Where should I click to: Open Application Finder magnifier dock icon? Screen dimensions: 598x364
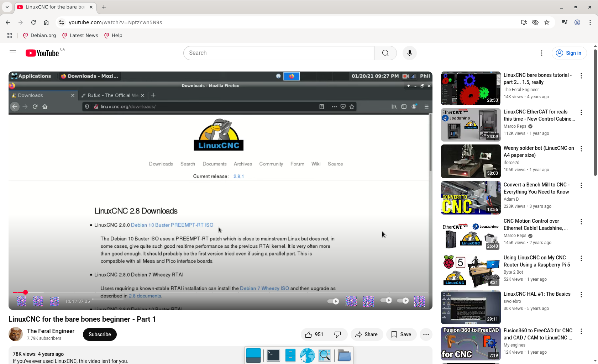click(325, 355)
